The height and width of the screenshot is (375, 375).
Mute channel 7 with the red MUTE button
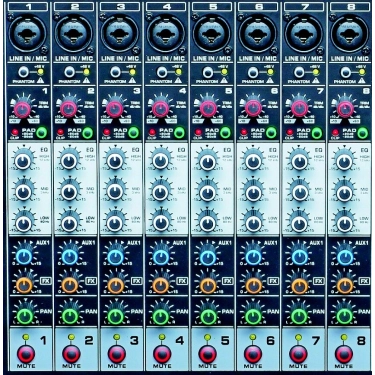[x=298, y=354]
